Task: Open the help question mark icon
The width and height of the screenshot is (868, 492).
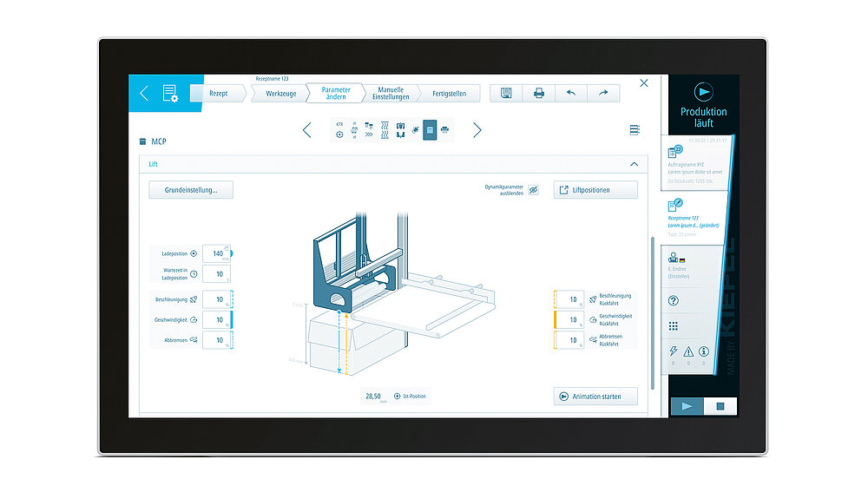Action: coord(674,300)
